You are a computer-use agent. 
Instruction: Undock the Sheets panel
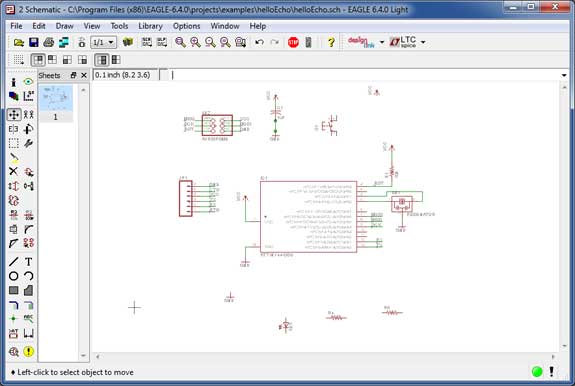pos(73,75)
